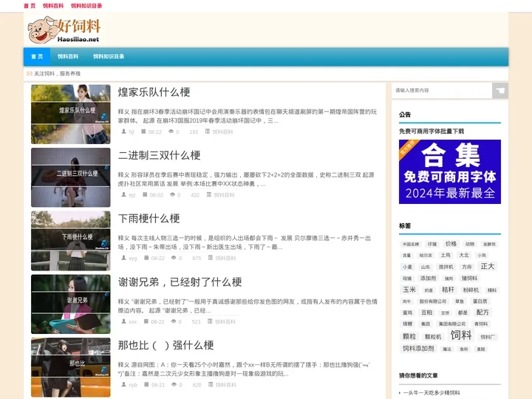Select the 小麦 tag

[x=407, y=267]
